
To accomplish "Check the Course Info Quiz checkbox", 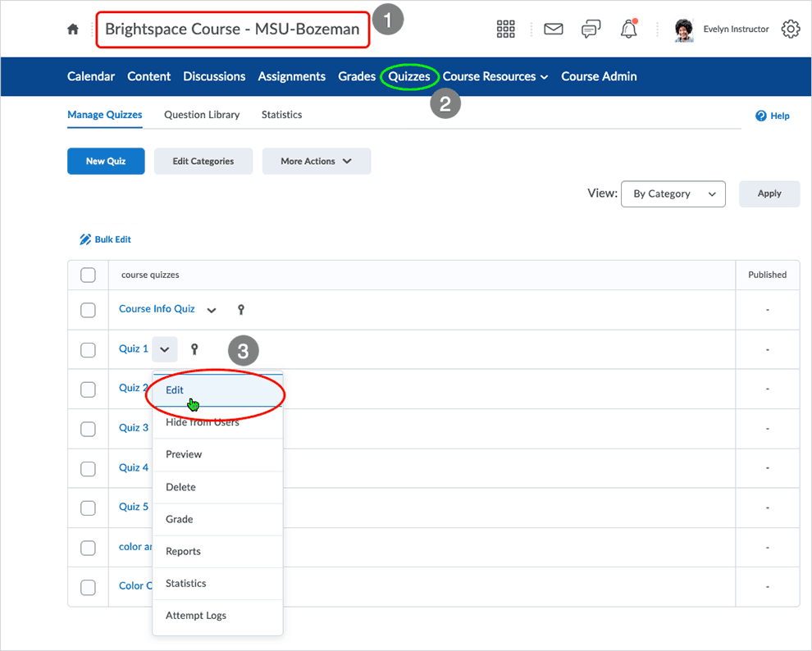I will 88,310.
